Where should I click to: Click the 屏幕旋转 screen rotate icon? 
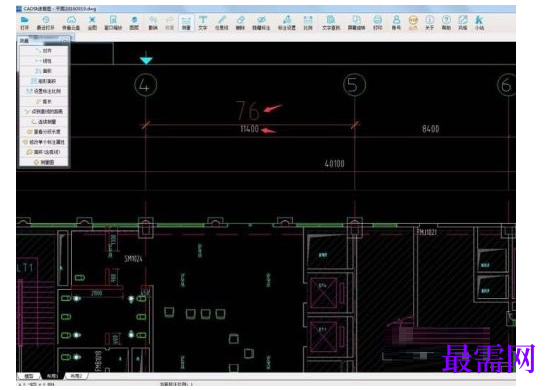click(356, 23)
